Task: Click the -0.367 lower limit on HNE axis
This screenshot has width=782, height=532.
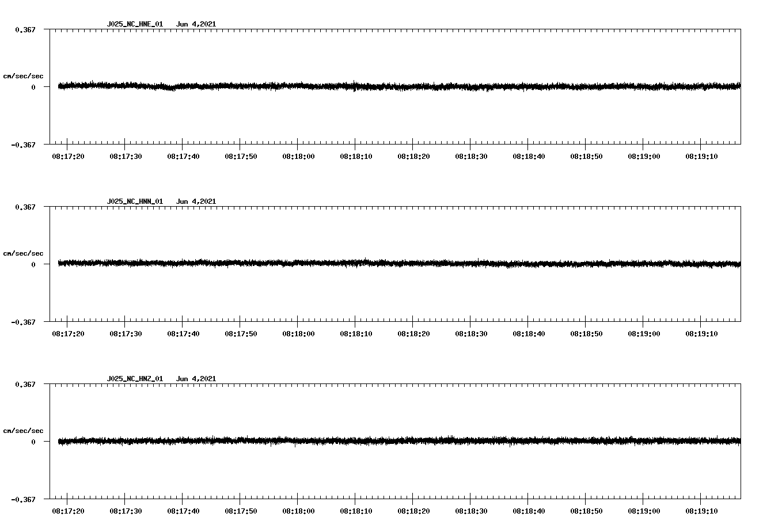Action: tap(23, 145)
